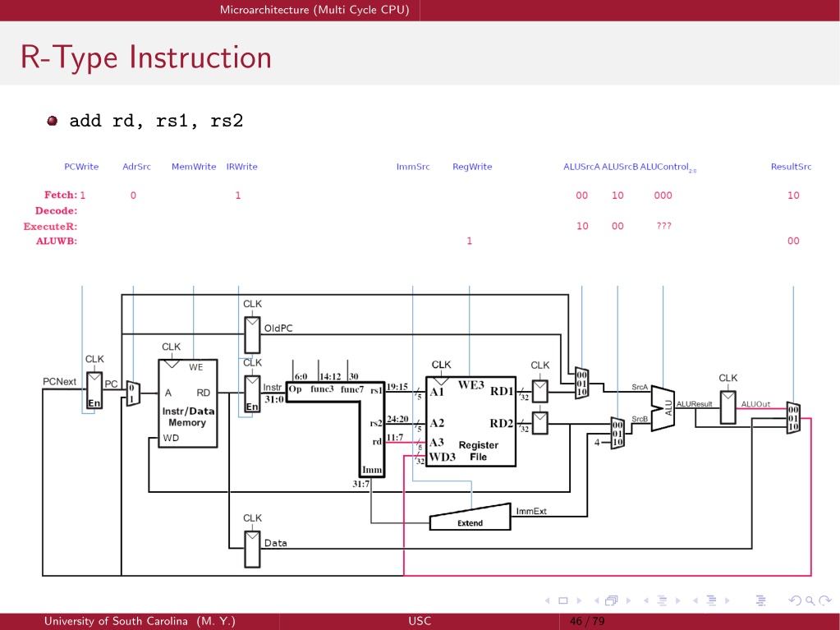840x630 pixels.
Task: Click the Data register label
Action: click(x=275, y=543)
